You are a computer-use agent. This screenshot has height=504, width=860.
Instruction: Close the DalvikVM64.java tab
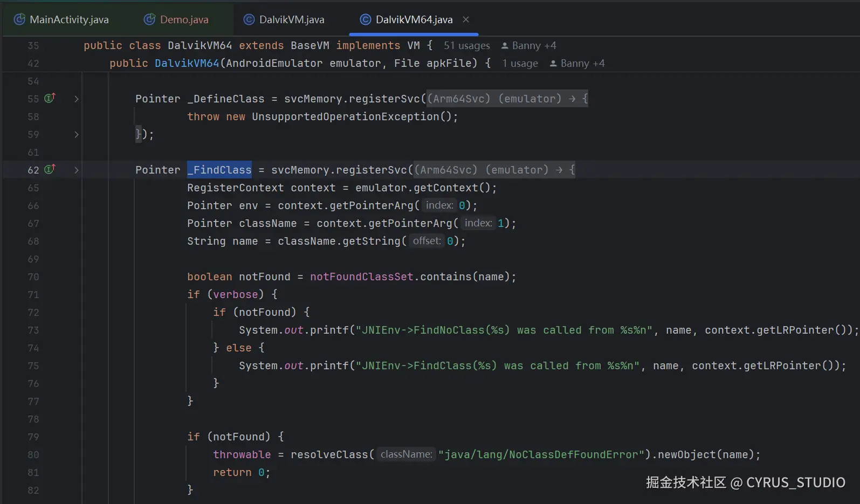(x=466, y=19)
